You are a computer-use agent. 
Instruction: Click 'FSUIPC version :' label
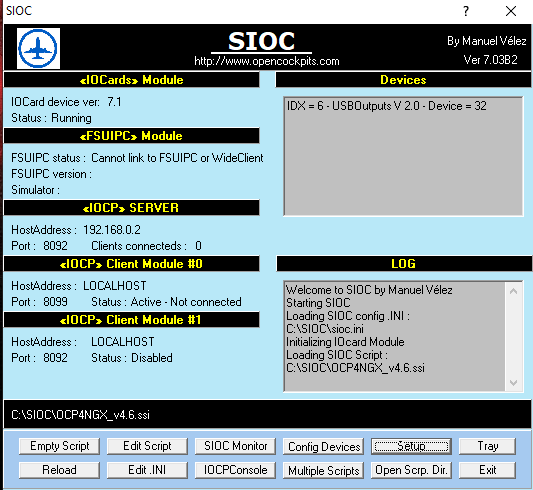pos(51,174)
